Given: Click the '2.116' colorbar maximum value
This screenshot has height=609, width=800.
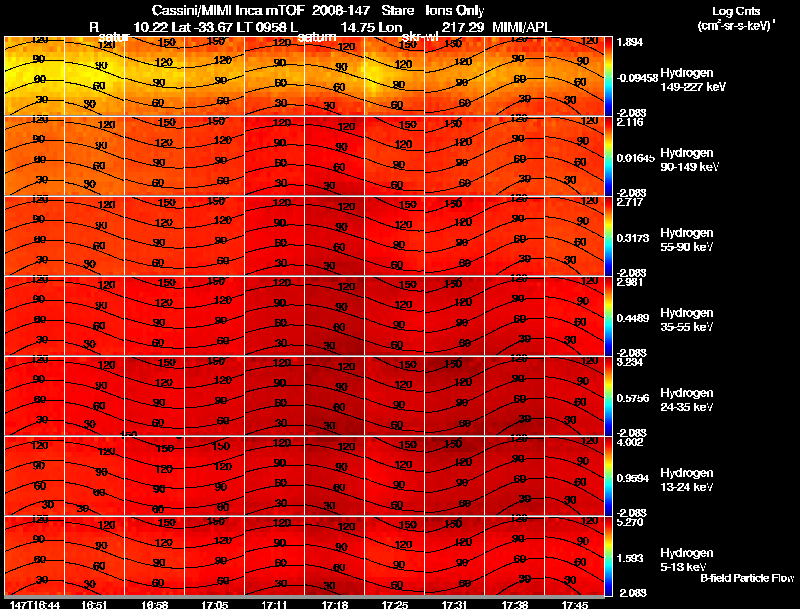Looking at the screenshot, I should (x=630, y=122).
